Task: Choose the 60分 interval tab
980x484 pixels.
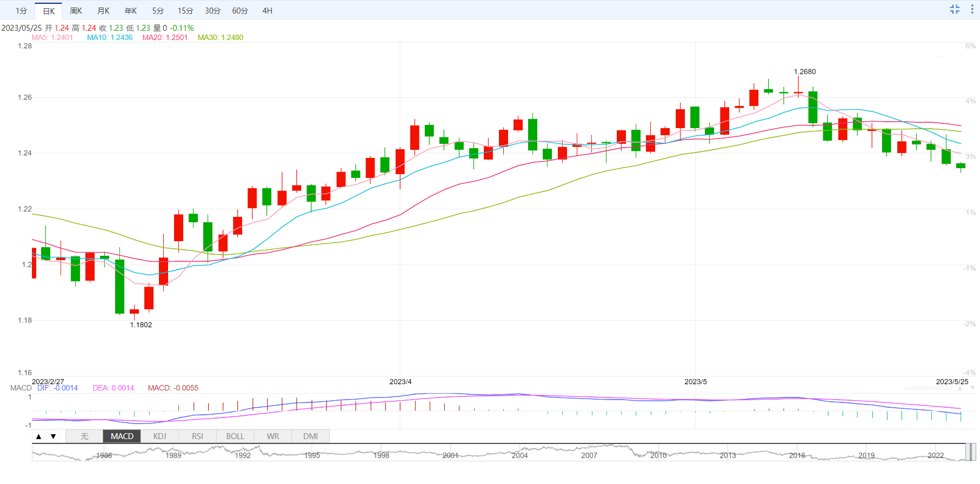Action: [240, 11]
